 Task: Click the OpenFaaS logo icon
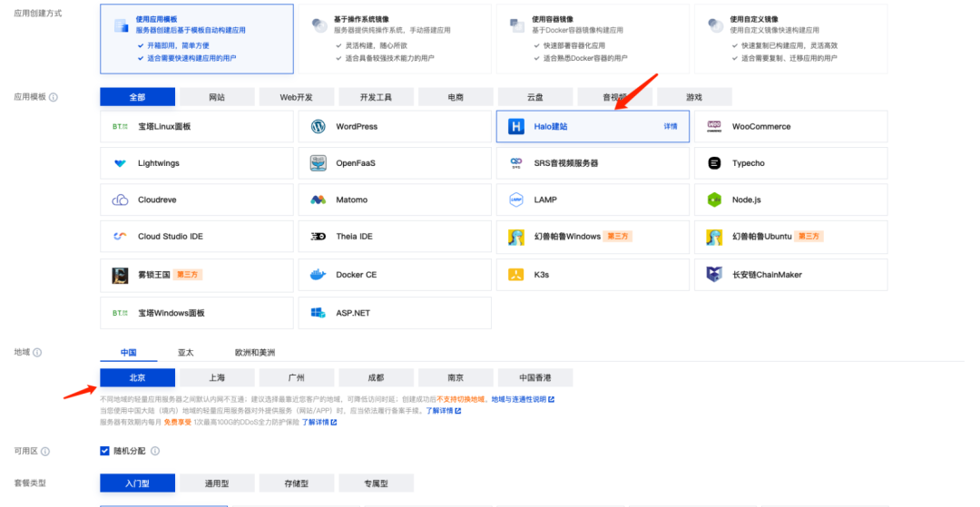(x=318, y=163)
